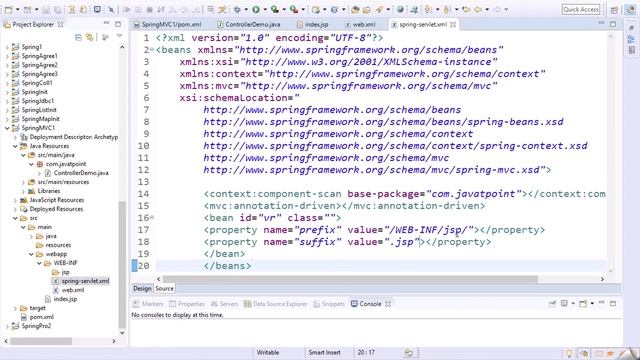
Task: Expand src/main/resources folder node
Action: [23, 182]
